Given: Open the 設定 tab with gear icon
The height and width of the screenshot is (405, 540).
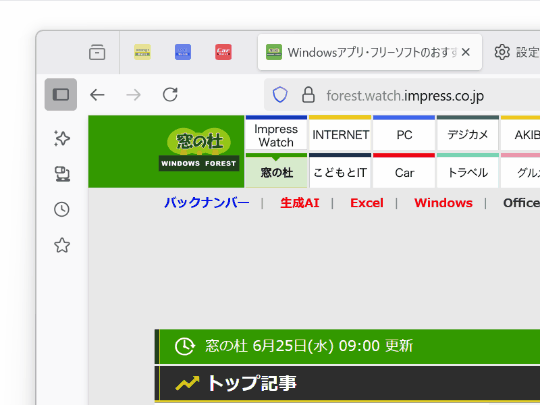Looking at the screenshot, I should point(517,52).
